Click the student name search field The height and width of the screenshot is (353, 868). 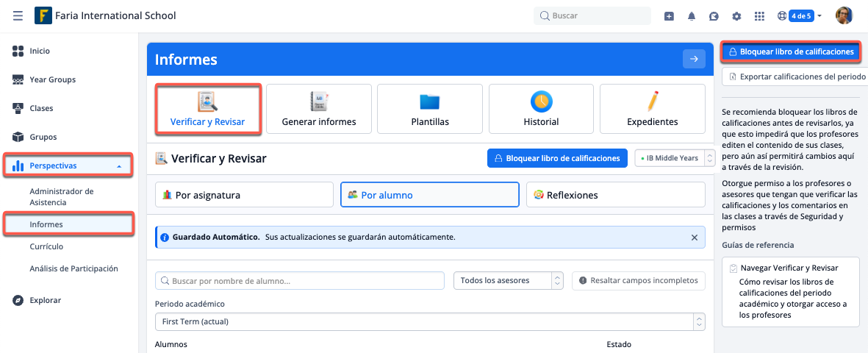pos(300,281)
